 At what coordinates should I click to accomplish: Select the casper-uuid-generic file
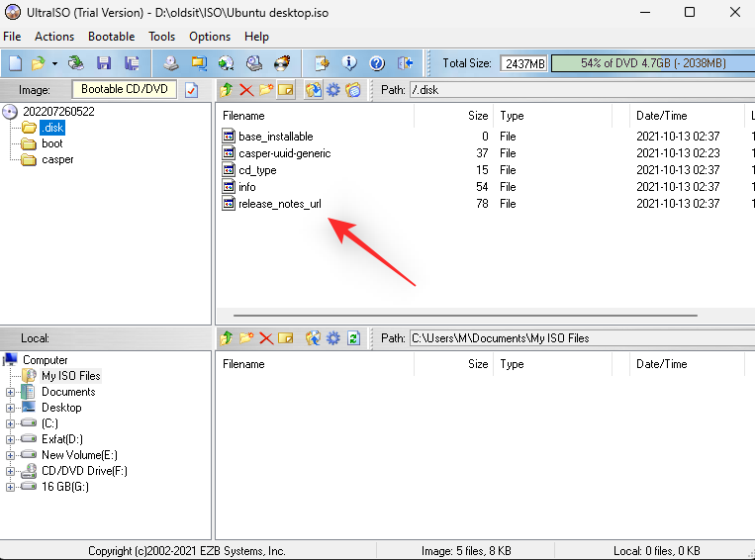pyautogui.click(x=285, y=153)
